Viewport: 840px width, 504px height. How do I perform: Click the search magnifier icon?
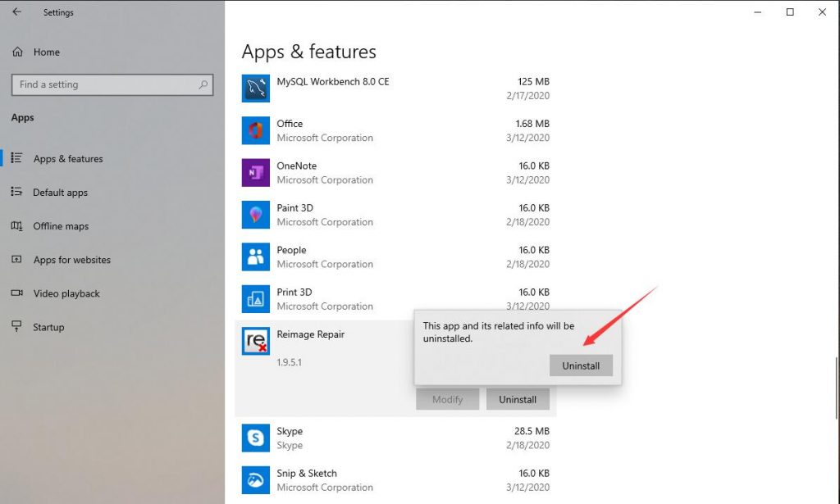click(x=203, y=84)
